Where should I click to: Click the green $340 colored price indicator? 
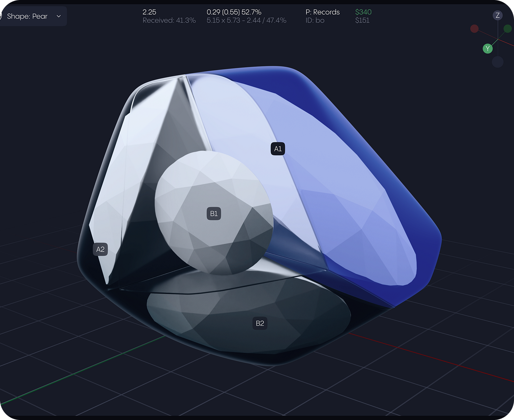(x=364, y=12)
